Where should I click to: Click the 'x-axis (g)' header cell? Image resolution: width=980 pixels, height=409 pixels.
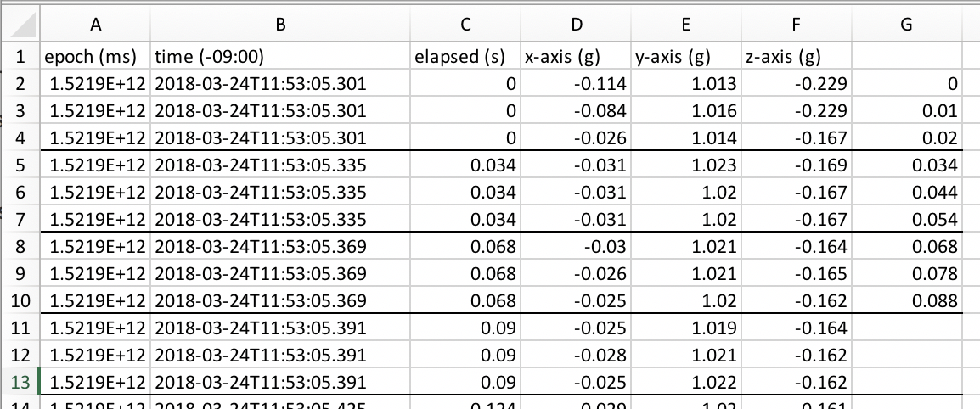pyautogui.click(x=575, y=57)
